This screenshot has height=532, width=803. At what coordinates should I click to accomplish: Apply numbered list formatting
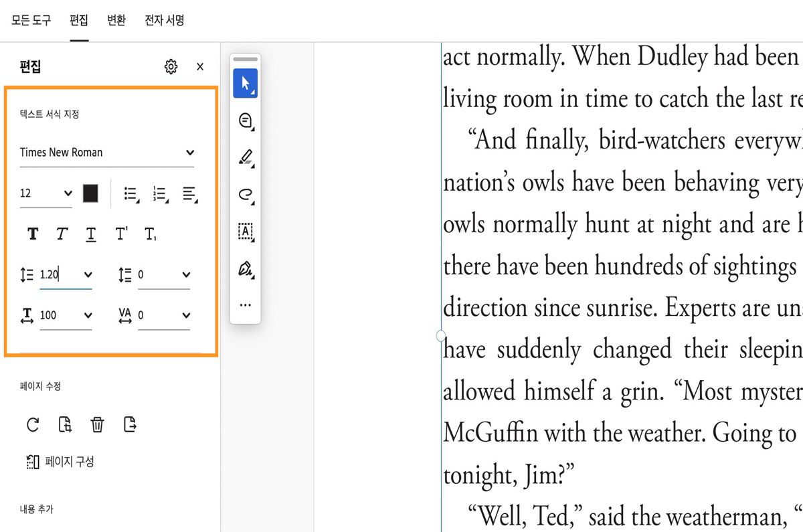click(x=161, y=194)
